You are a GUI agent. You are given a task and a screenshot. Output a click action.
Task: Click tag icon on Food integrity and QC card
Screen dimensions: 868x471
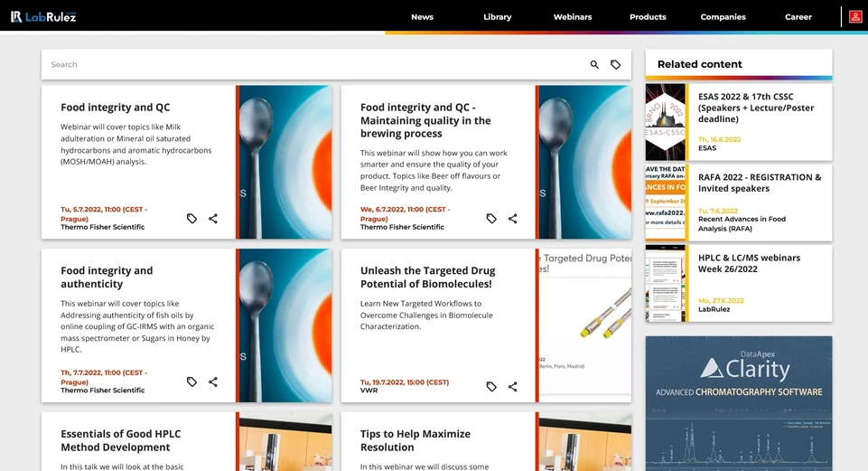click(x=191, y=218)
